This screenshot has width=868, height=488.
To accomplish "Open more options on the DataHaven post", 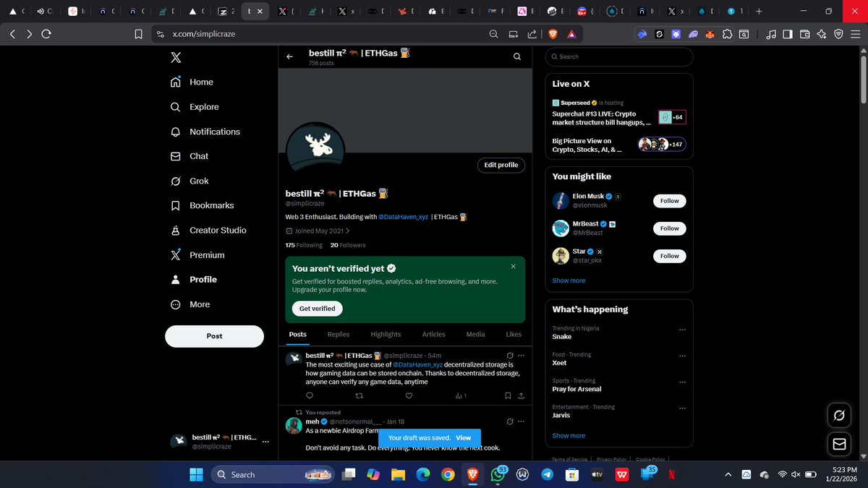I will (521, 356).
